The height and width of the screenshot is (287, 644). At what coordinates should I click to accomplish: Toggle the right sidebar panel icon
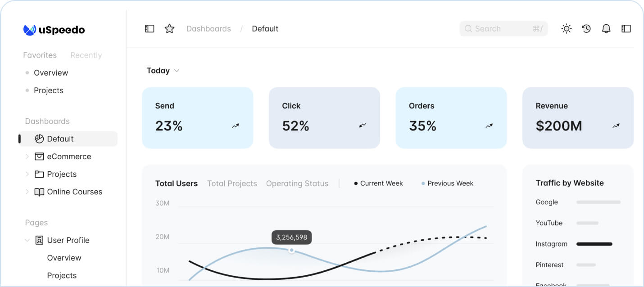coord(626,29)
